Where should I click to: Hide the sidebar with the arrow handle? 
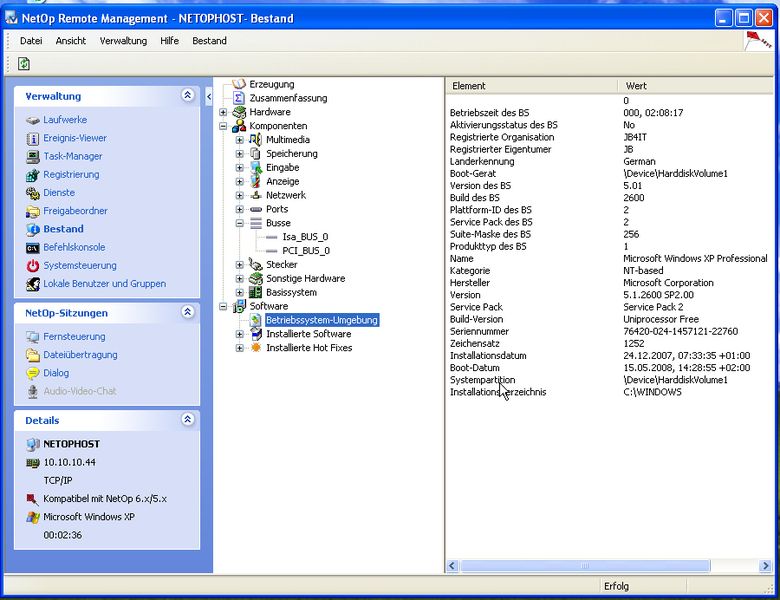pyautogui.click(x=209, y=97)
